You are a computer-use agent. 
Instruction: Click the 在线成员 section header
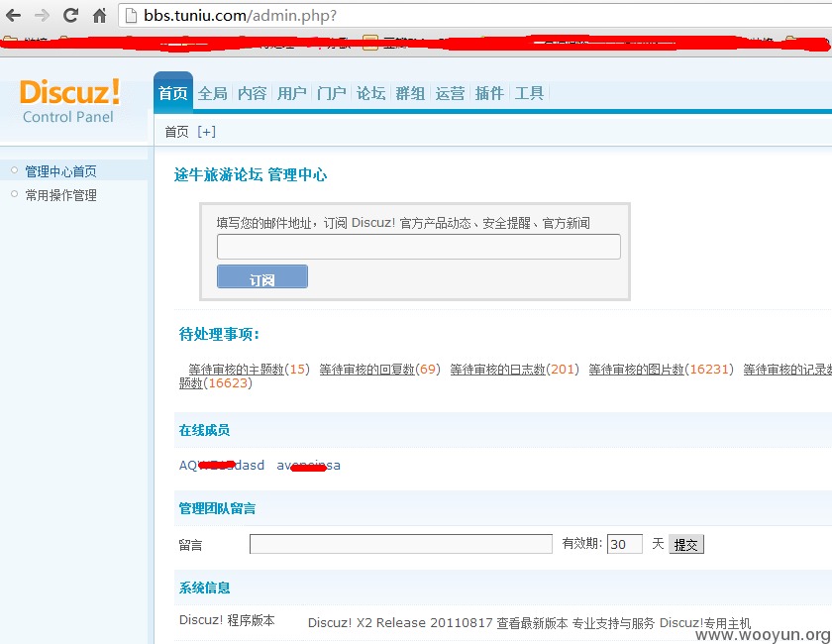tap(204, 430)
